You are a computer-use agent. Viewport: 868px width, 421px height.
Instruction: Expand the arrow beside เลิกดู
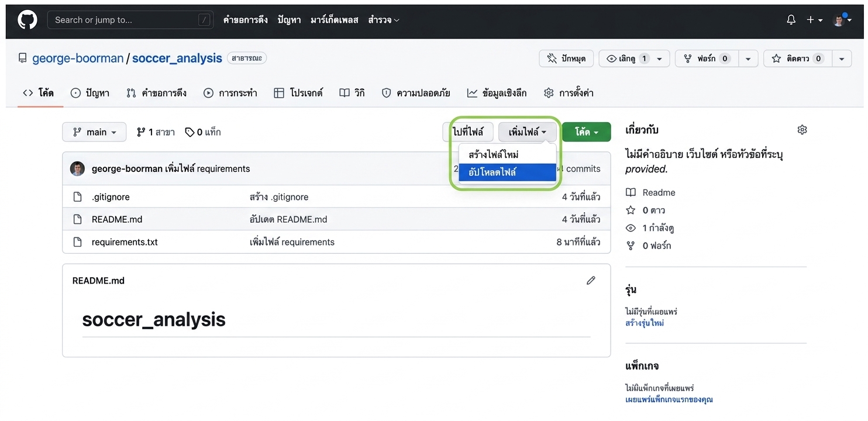point(660,58)
